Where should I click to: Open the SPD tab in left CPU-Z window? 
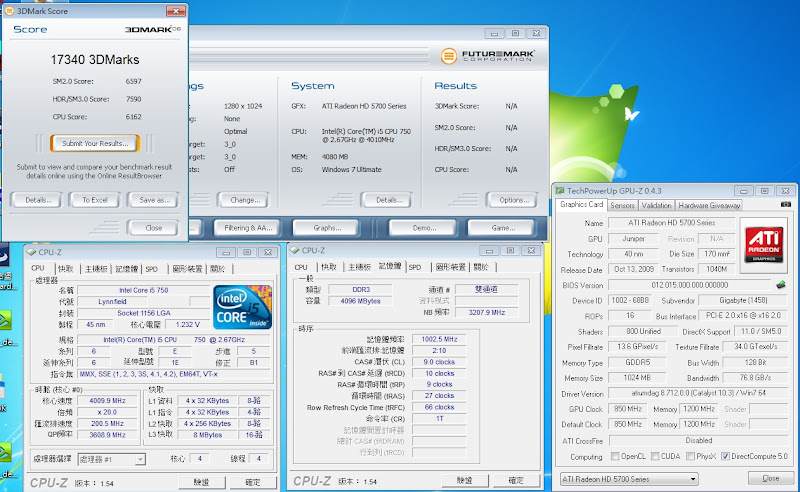point(152,269)
